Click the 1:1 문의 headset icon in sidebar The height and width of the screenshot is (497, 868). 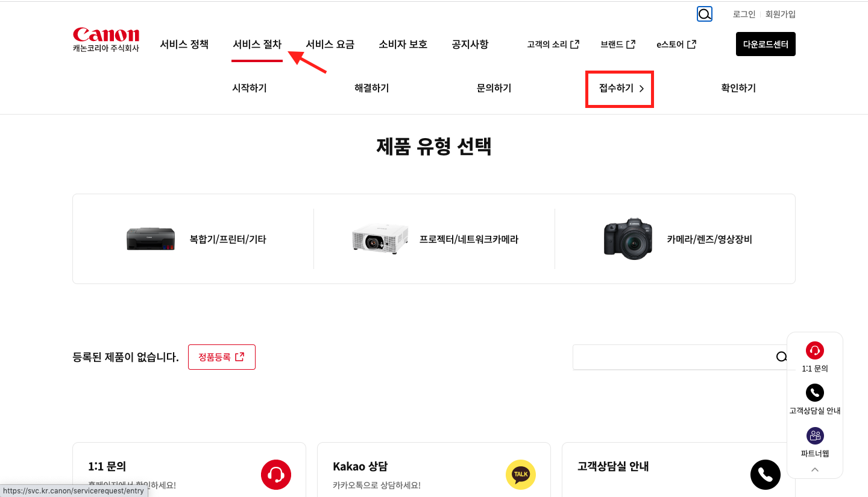(814, 350)
